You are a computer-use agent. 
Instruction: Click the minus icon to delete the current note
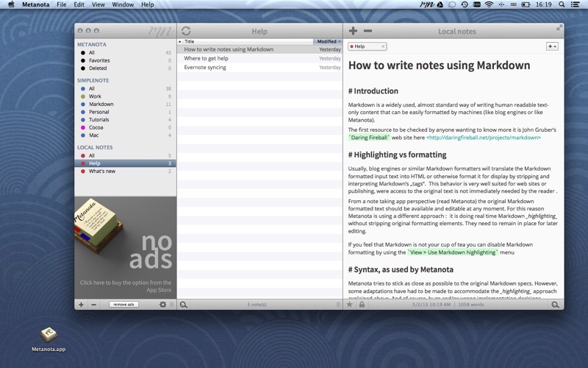tap(368, 31)
